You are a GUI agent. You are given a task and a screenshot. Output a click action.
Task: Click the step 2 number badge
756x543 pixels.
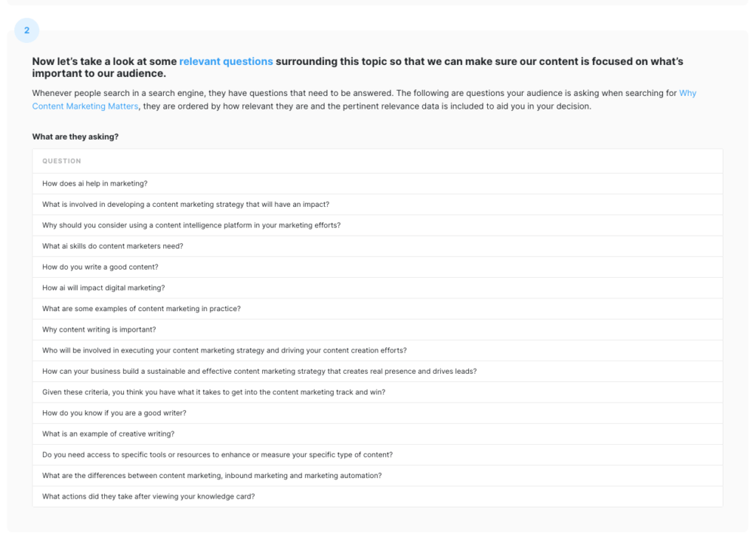pyautogui.click(x=27, y=30)
